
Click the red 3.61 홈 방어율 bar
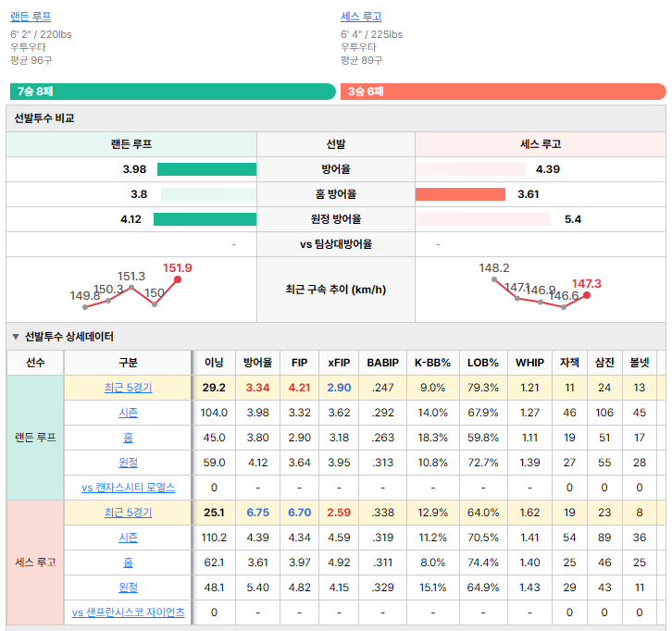[x=460, y=194]
